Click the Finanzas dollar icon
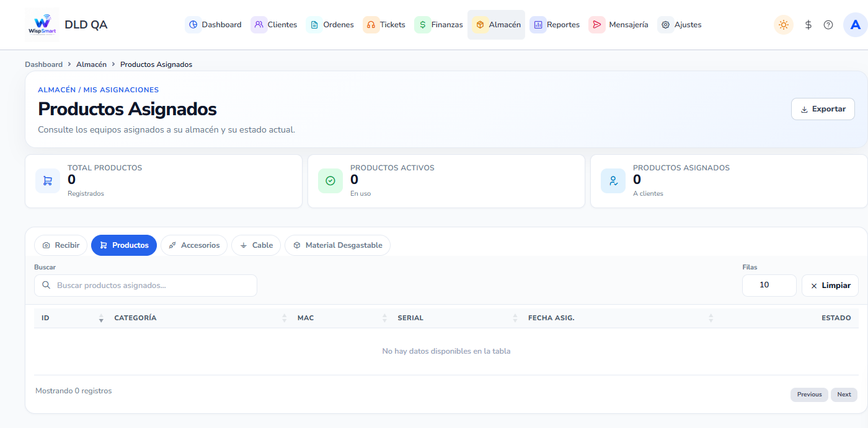Viewport: 868px width, 428px height. [x=423, y=25]
